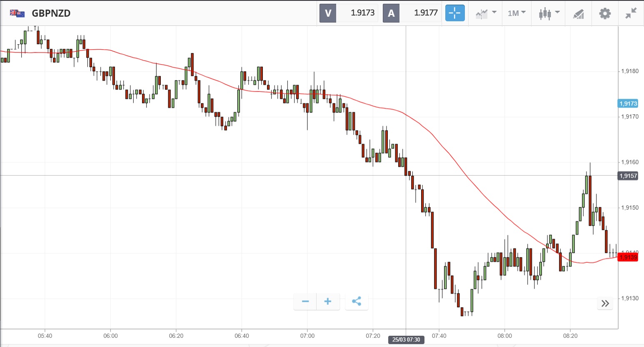Expand the 1M timeframe dropdown
Viewport: 644px width, 347px height.
pos(517,13)
